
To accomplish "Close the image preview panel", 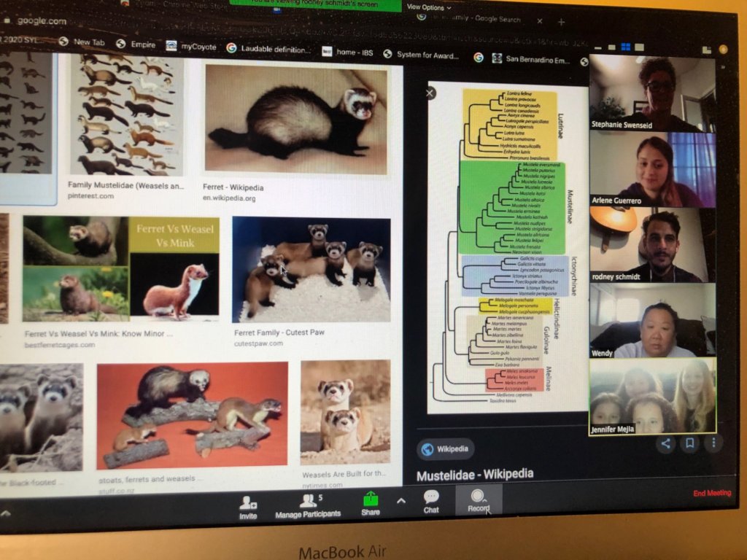I will pyautogui.click(x=430, y=93).
